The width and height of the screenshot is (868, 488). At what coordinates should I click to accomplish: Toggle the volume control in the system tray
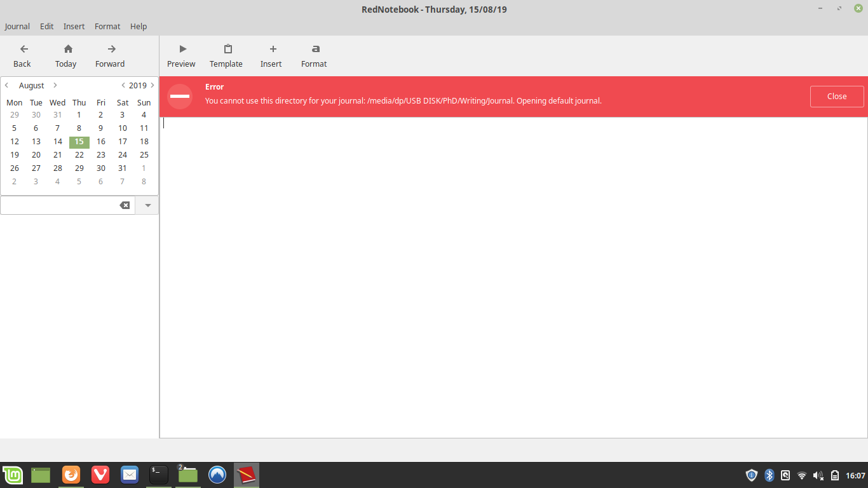(x=817, y=475)
